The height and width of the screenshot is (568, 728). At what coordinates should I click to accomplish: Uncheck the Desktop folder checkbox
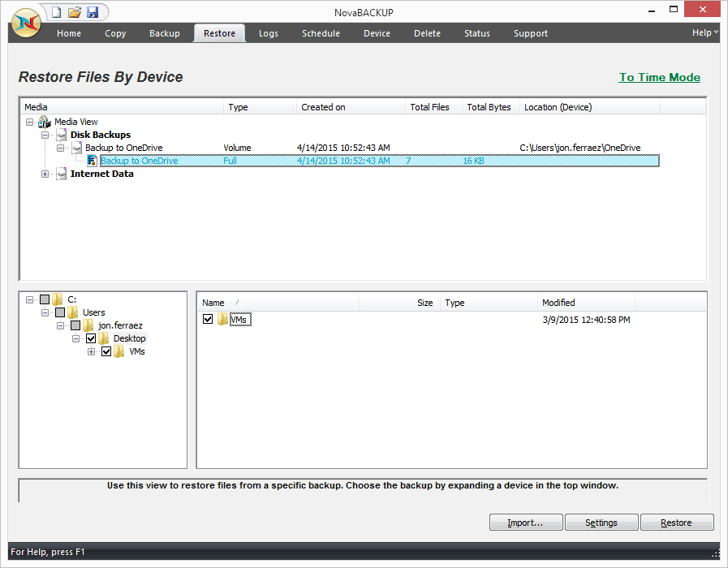(x=91, y=338)
